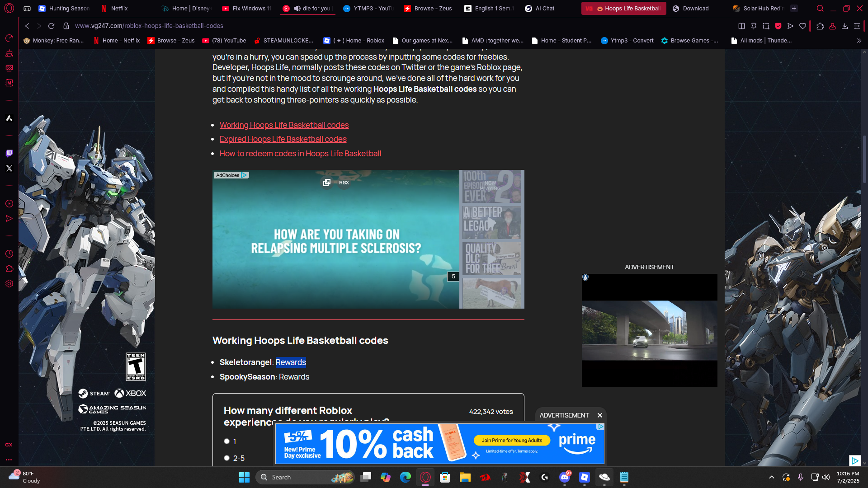Click the address bar URL field
868x488 pixels.
[x=149, y=26]
